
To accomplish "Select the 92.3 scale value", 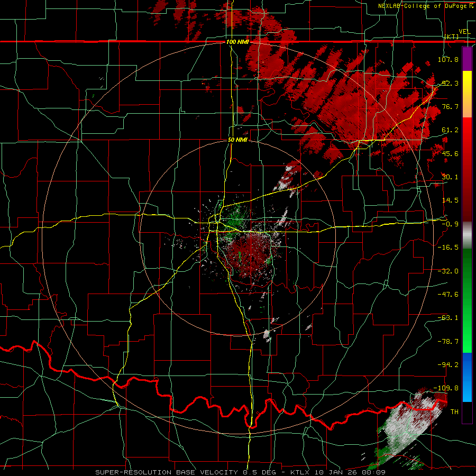I will pos(450,83).
